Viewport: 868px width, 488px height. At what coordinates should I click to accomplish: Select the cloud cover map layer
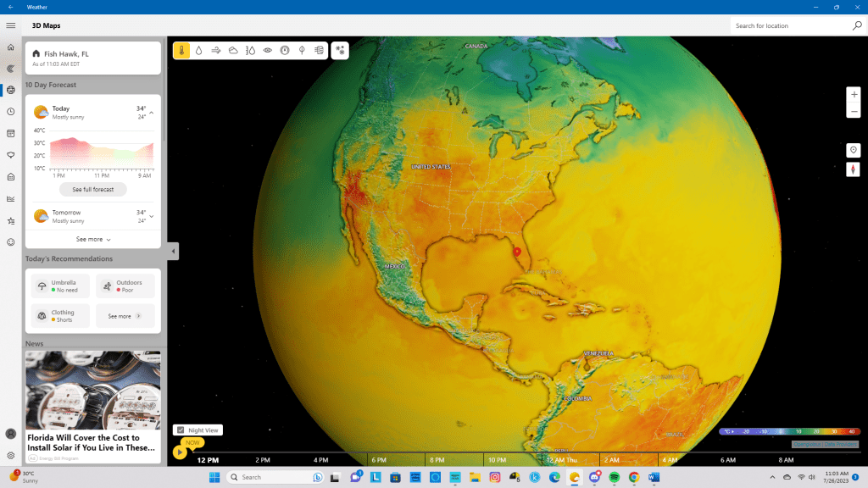233,51
